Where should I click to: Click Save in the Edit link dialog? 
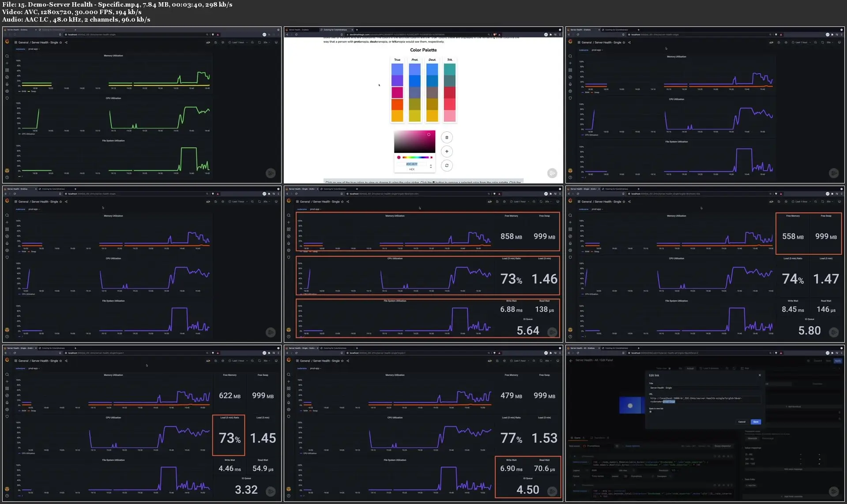click(x=756, y=422)
